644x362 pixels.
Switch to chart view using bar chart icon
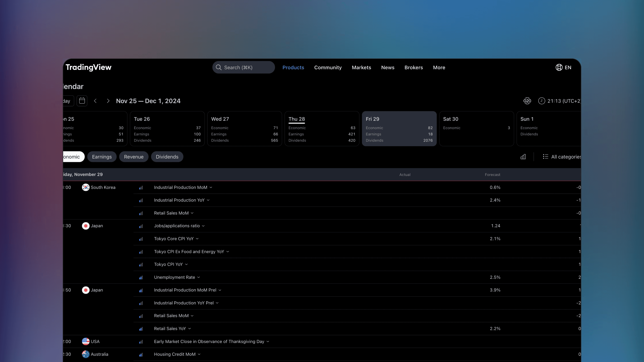pyautogui.click(x=523, y=156)
